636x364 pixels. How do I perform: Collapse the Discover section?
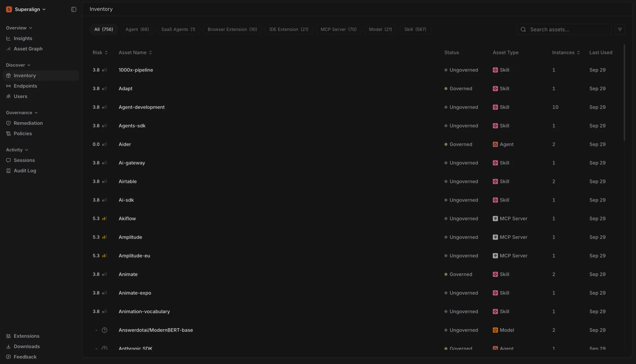(x=18, y=65)
